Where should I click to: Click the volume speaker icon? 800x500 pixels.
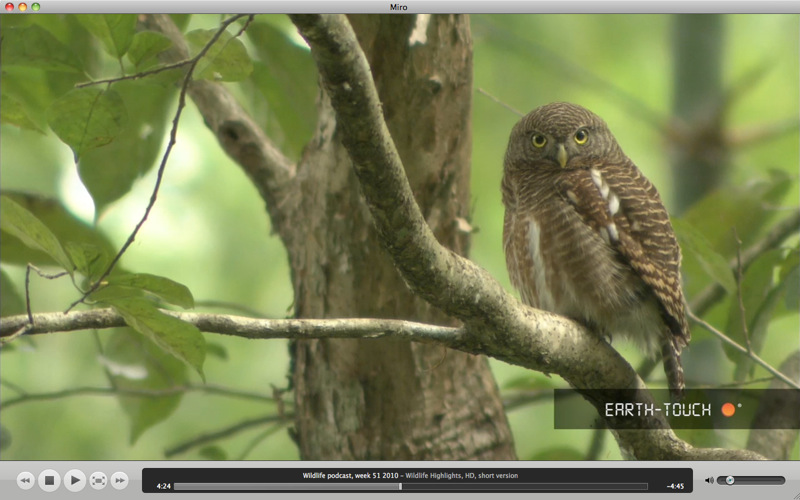click(709, 480)
